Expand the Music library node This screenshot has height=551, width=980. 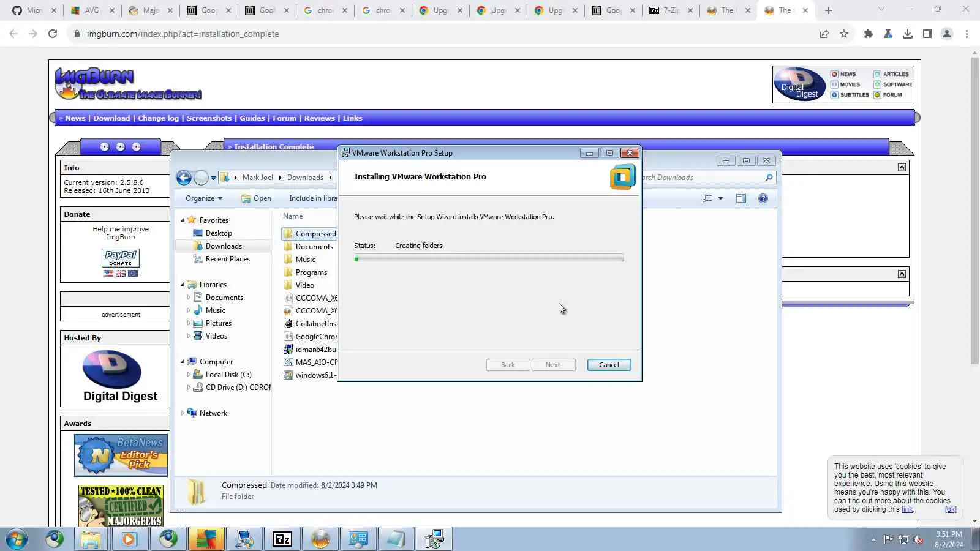pyautogui.click(x=189, y=310)
